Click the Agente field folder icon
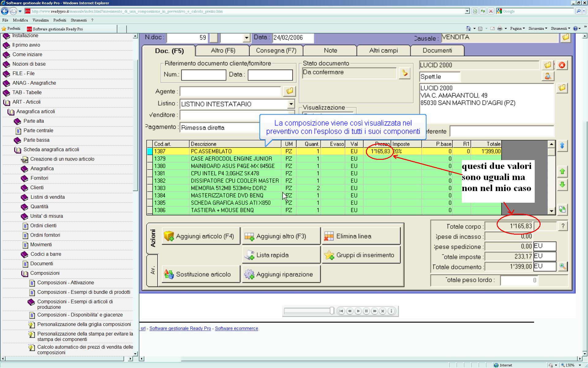Image resolution: width=588 pixels, height=368 pixels. (x=289, y=91)
